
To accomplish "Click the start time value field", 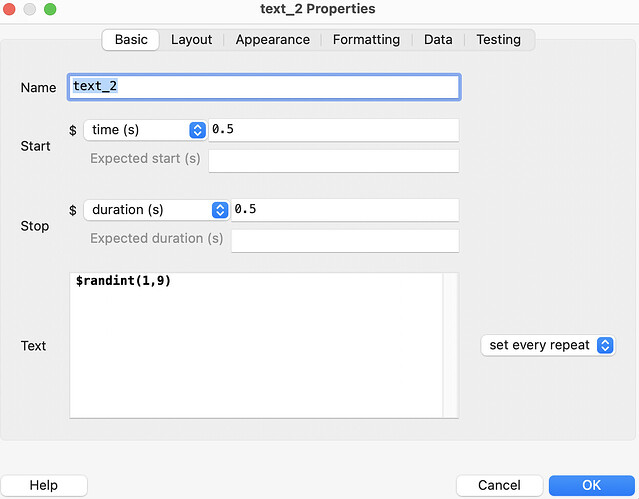I will (x=333, y=130).
